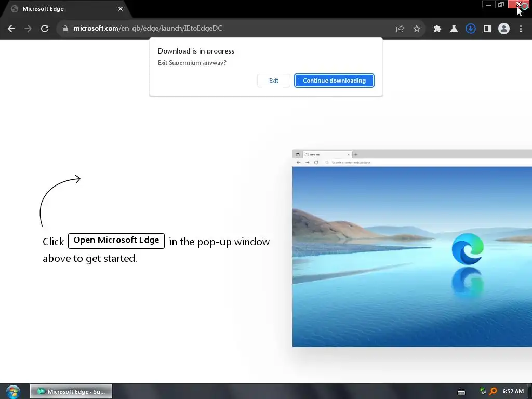Screen dimensions: 532x399
Task: Open the profile avatar menu
Action: [x=504, y=29]
